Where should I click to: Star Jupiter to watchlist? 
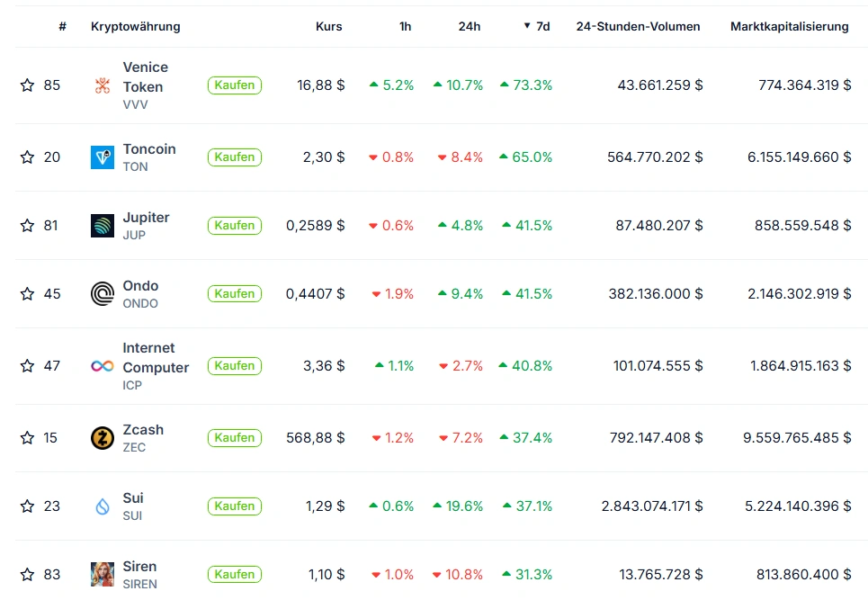point(27,226)
